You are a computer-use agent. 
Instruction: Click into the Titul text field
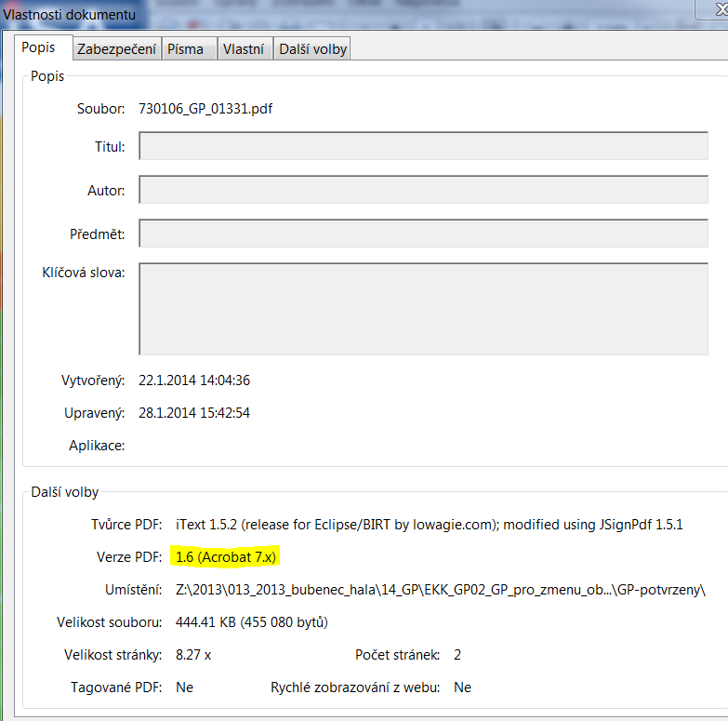point(423,146)
